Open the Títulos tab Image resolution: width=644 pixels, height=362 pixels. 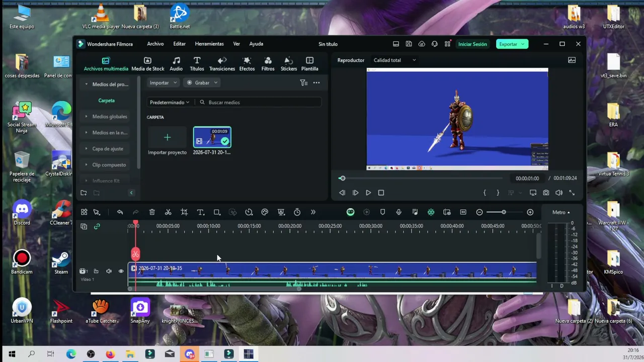click(x=197, y=64)
